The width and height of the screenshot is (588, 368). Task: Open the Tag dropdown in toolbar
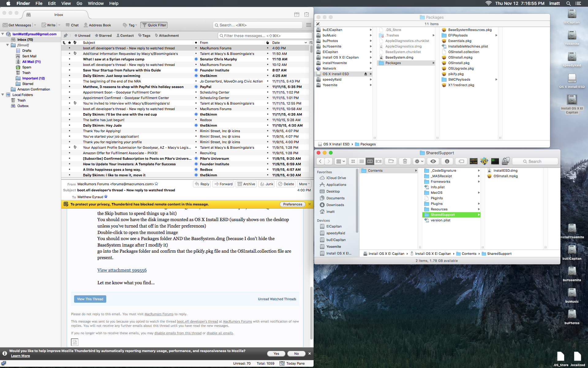tap(130, 25)
